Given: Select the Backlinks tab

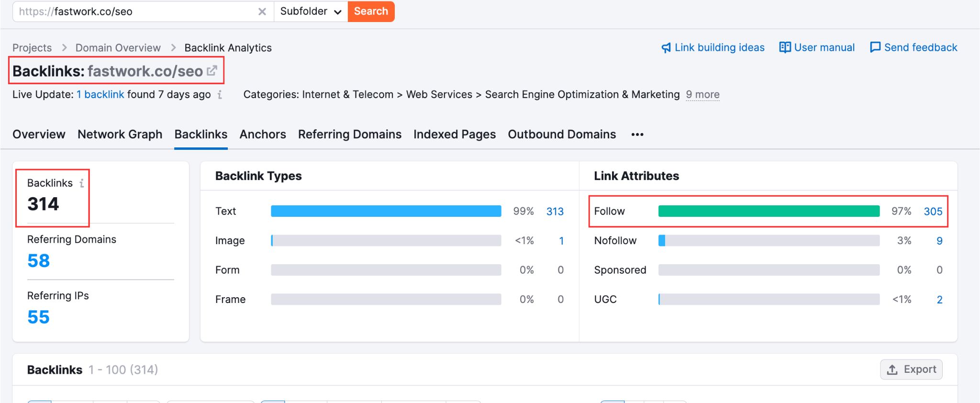Looking at the screenshot, I should (201, 134).
